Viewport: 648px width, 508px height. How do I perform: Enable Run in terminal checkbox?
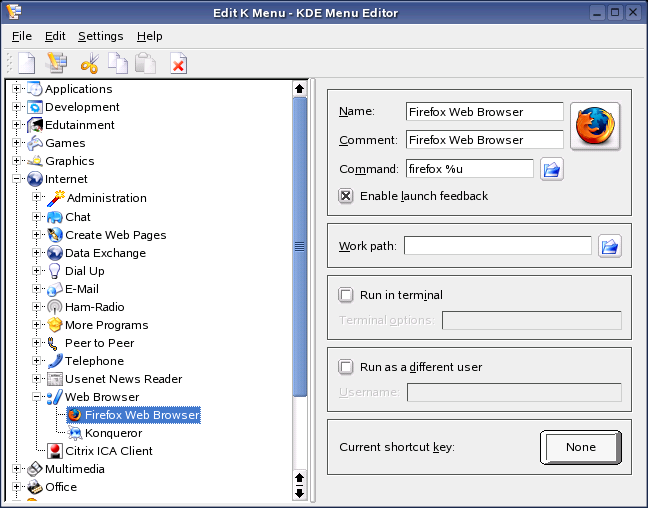[x=345, y=295]
